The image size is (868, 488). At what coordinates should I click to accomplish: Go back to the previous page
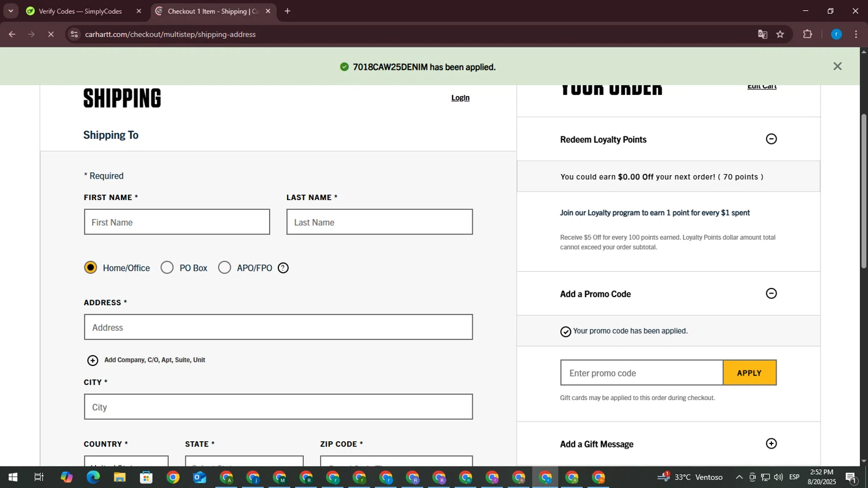click(12, 34)
